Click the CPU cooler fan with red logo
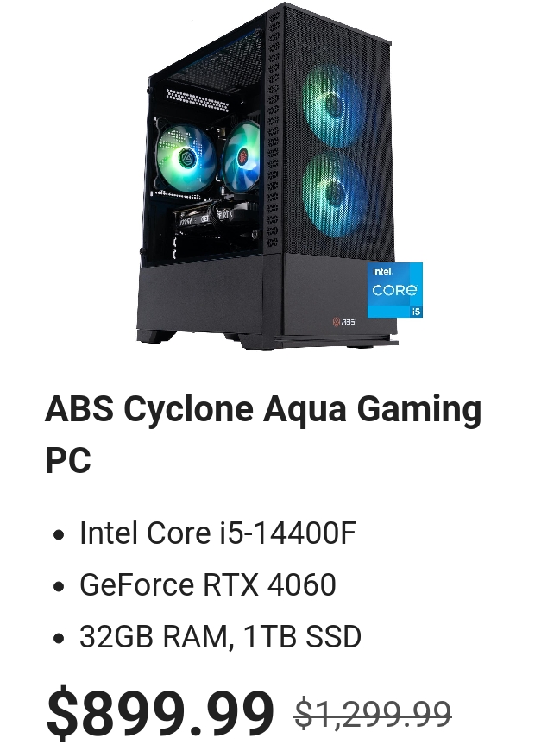The width and height of the screenshot is (560, 751). [242, 156]
